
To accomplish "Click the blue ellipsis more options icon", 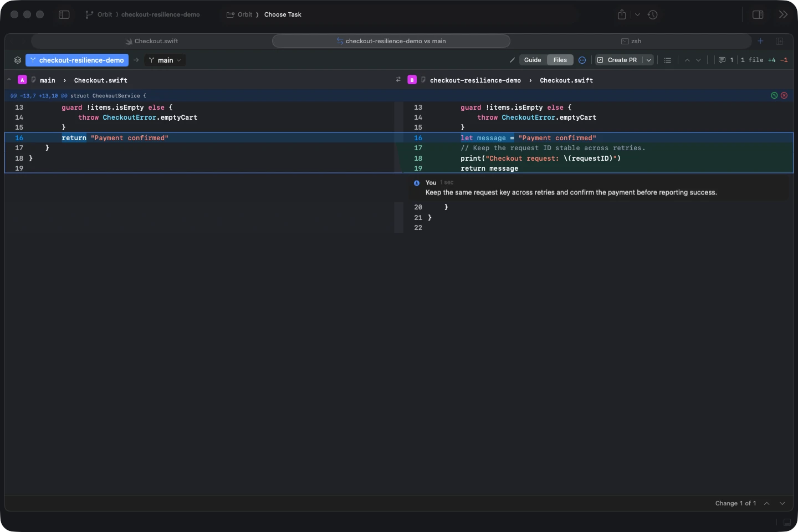I will pyautogui.click(x=582, y=60).
